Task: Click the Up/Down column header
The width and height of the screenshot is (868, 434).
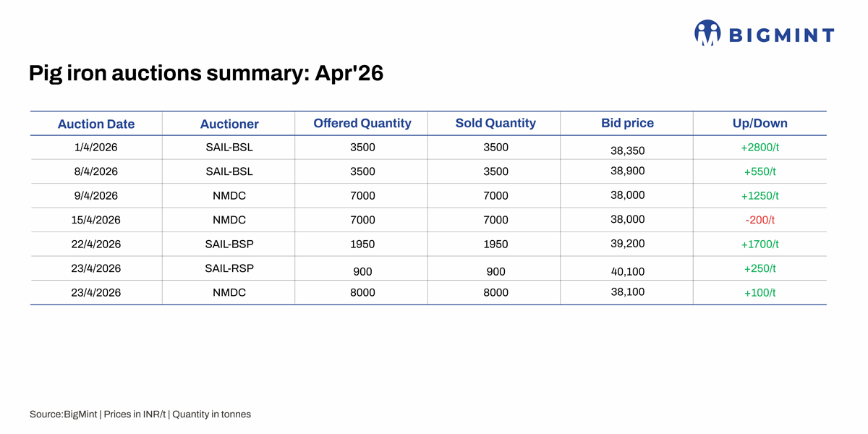Action: coord(760,124)
